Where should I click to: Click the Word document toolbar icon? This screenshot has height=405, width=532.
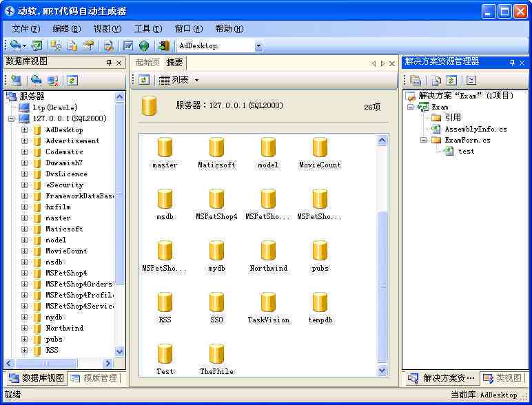click(x=128, y=45)
